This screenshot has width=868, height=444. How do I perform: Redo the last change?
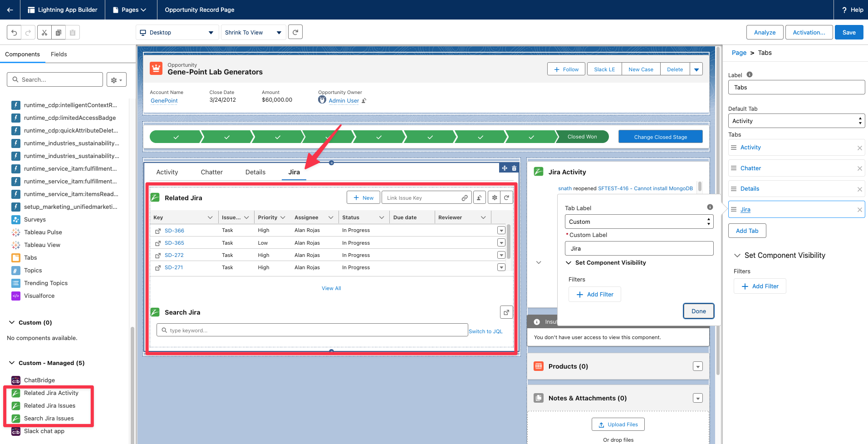(28, 33)
